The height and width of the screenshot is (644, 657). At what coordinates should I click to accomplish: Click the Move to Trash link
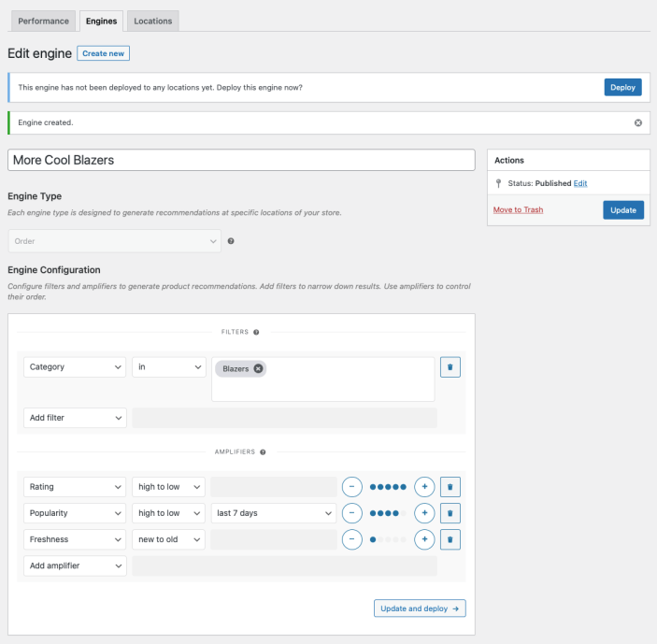pyautogui.click(x=518, y=210)
